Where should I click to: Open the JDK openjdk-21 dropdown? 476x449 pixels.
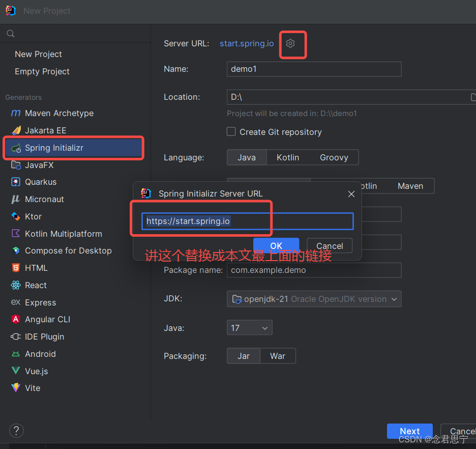point(314,299)
